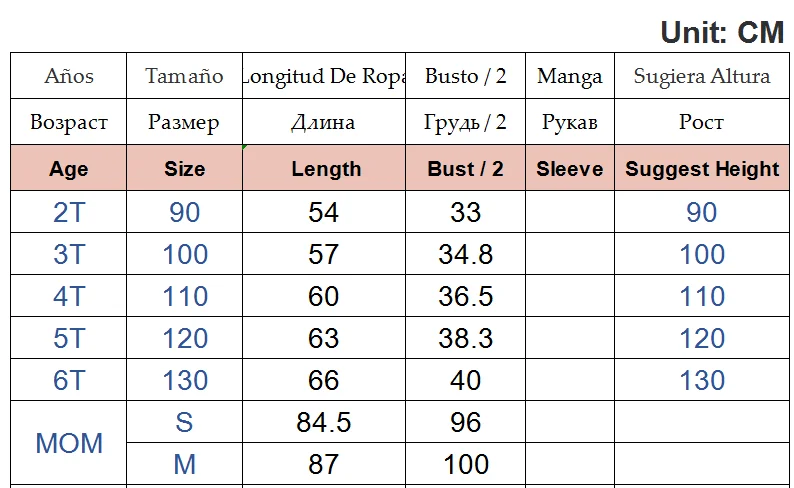The image size is (794, 488).
Task: Click the "2T" age cell
Action: click(x=68, y=212)
